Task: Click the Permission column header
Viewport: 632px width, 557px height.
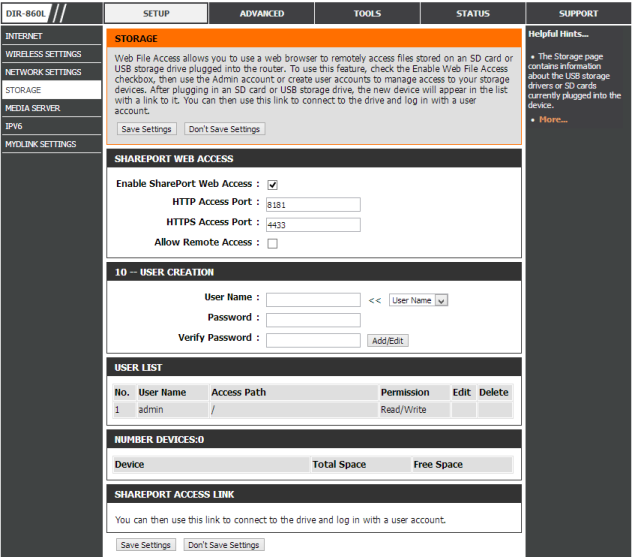Action: [x=415, y=392]
